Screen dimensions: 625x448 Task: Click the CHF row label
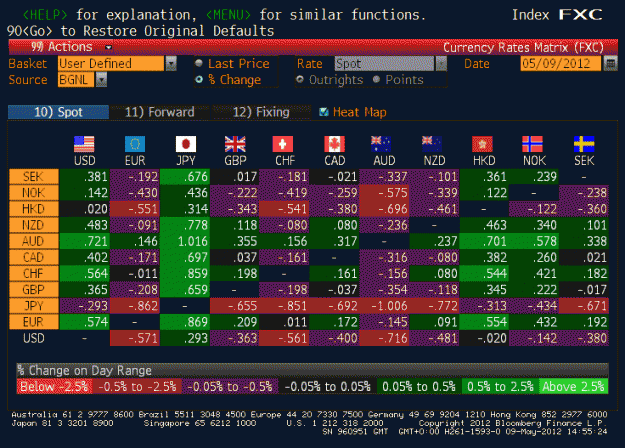(33, 273)
